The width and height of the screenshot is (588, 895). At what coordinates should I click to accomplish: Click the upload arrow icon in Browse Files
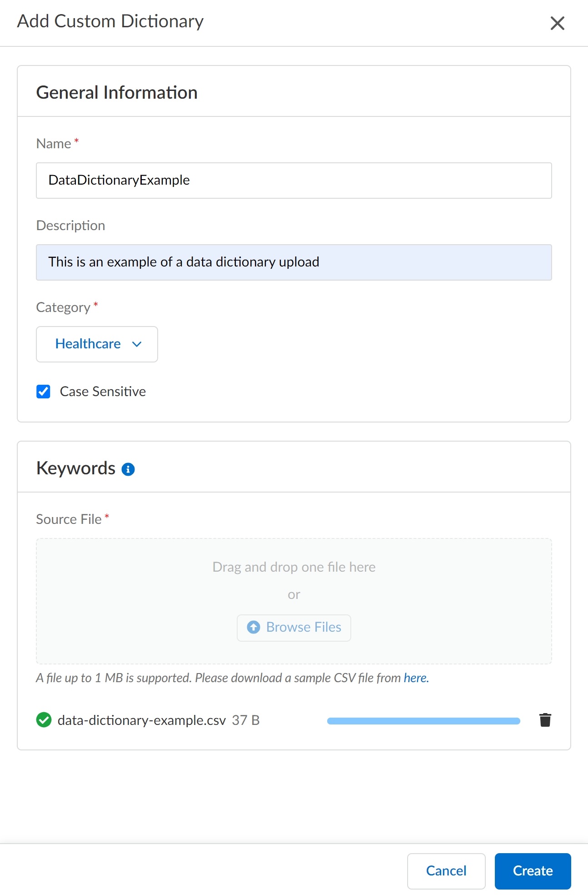coord(254,627)
